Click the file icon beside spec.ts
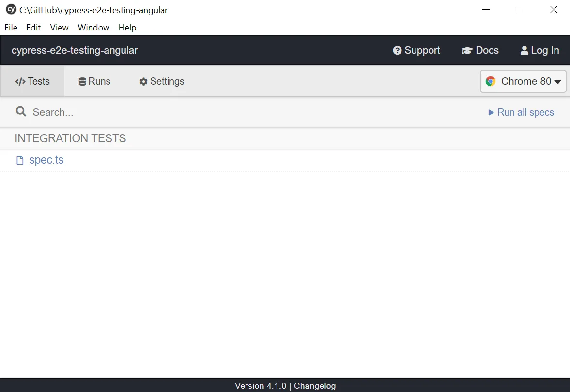The height and width of the screenshot is (392, 570). coord(20,160)
